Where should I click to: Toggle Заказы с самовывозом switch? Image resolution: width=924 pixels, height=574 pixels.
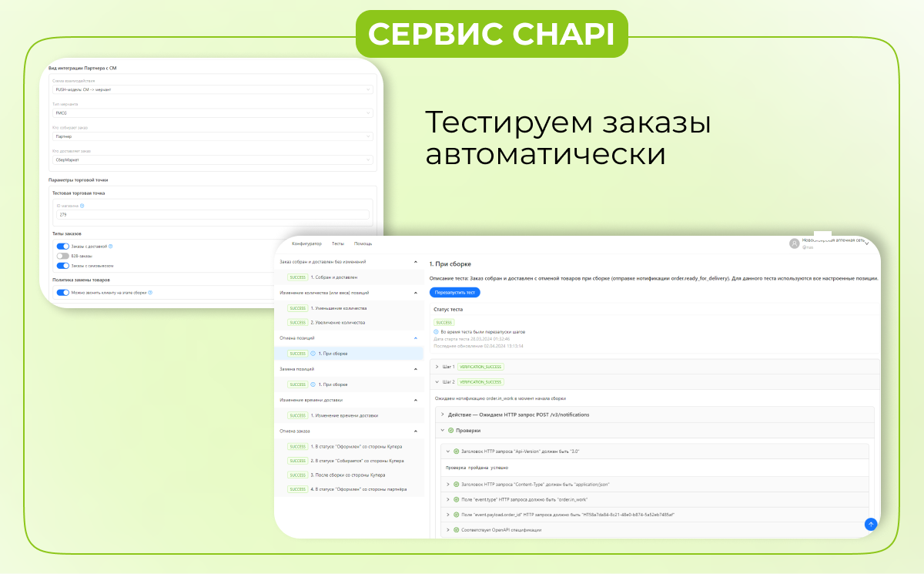(x=63, y=265)
